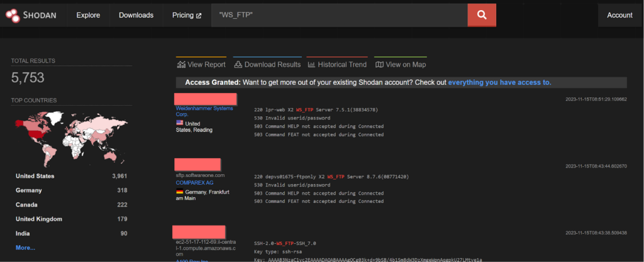Viewport: 644px width, 262px height.
Task: Click the "Key type: ssh-rsa" line
Action: (x=277, y=251)
